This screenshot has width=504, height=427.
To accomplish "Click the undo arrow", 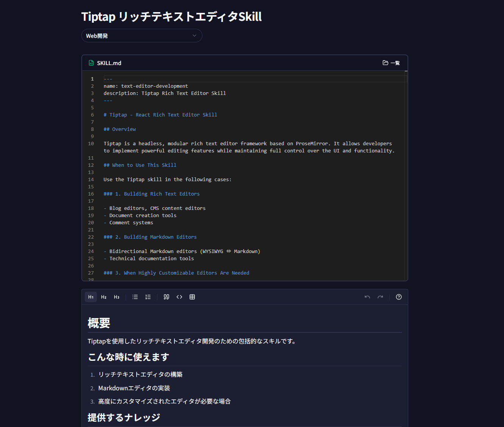I will 367,297.
